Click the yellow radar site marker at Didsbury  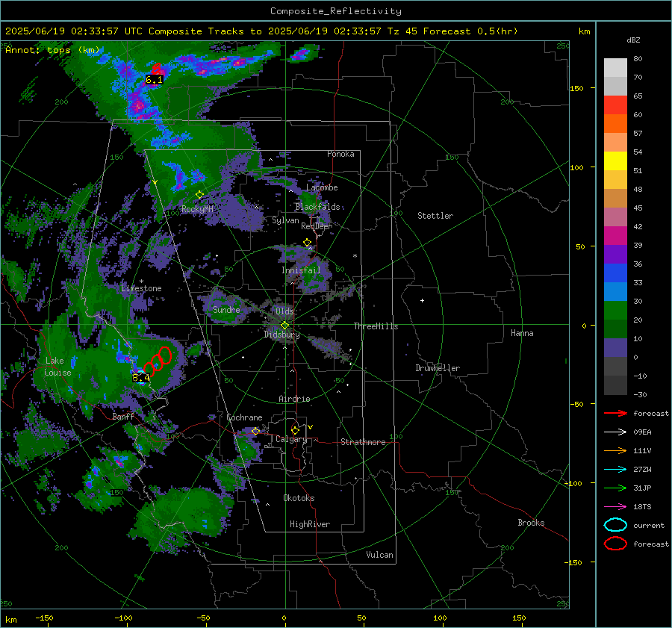(x=284, y=326)
